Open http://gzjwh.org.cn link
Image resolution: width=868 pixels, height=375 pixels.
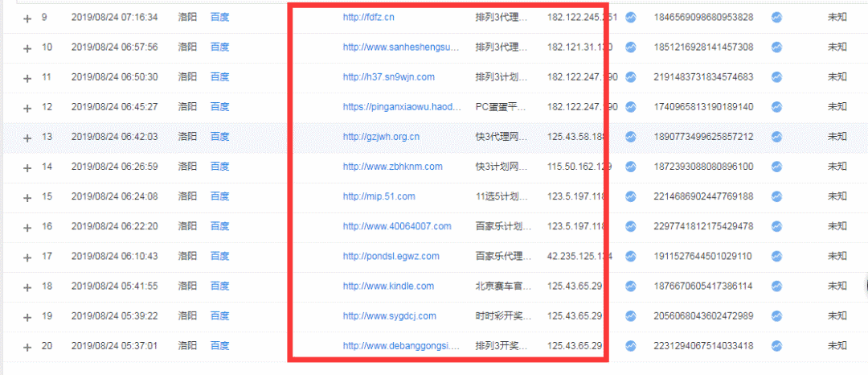click(381, 136)
